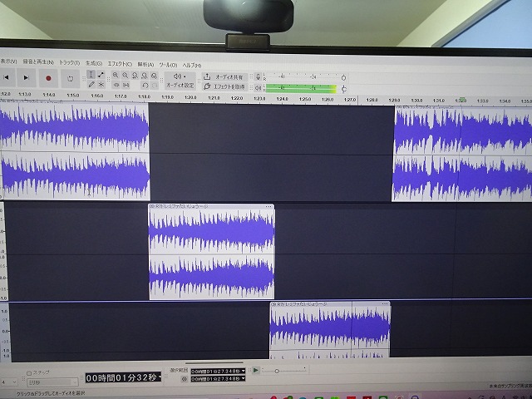Click the Skip to Start button

6,77
